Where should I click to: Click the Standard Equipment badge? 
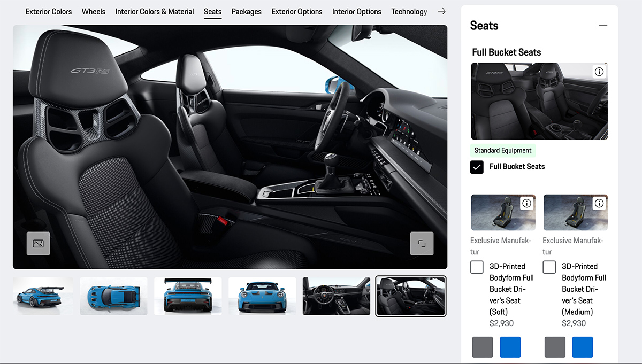(503, 151)
